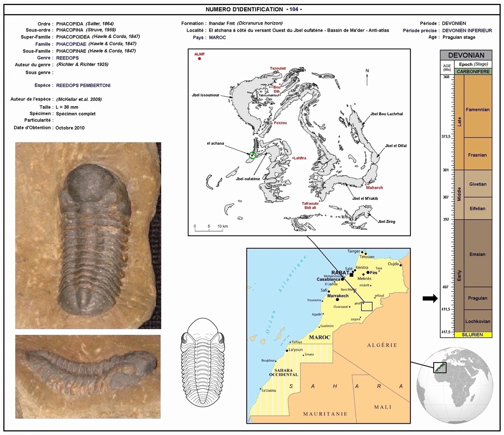Click the green circle marking el achana
This screenshot has height=435, width=504.
(x=252, y=155)
